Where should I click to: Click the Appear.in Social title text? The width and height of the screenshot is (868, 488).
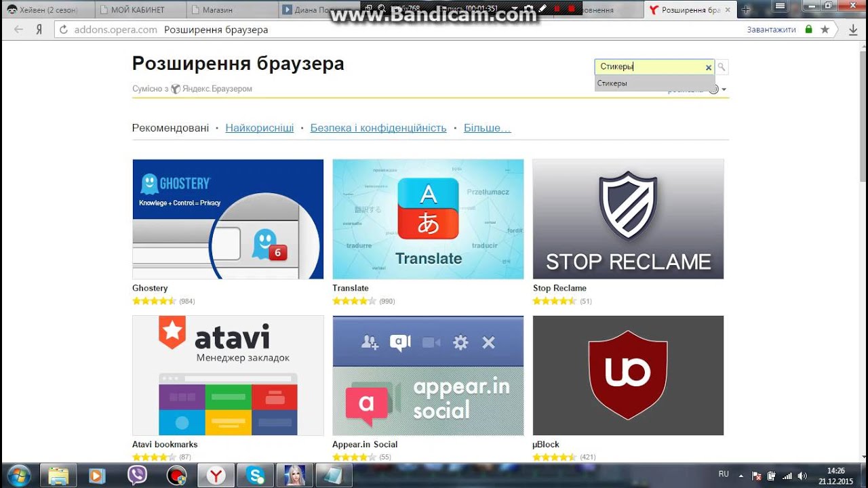(x=365, y=445)
